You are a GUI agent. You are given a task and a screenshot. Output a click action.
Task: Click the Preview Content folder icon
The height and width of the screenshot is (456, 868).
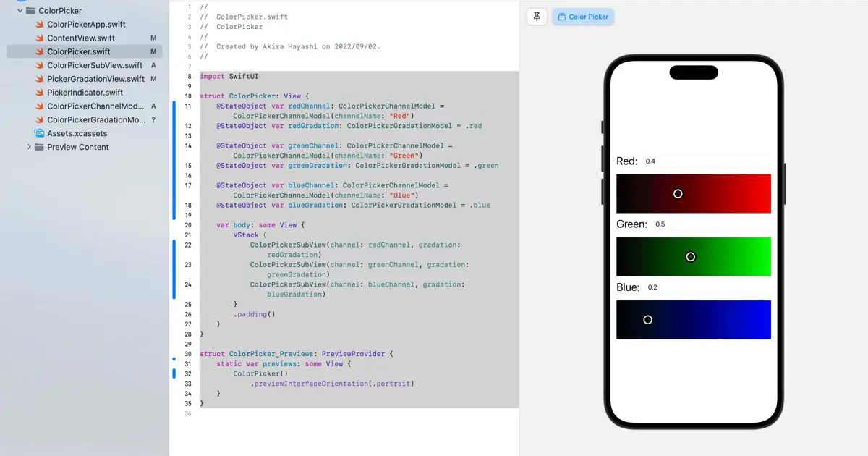pyautogui.click(x=40, y=147)
